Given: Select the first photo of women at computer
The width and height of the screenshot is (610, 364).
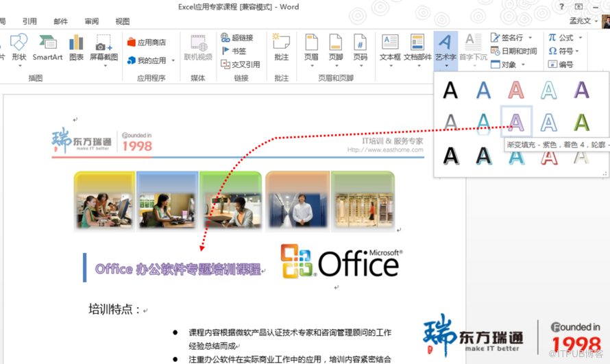Looking at the screenshot, I should [x=104, y=201].
